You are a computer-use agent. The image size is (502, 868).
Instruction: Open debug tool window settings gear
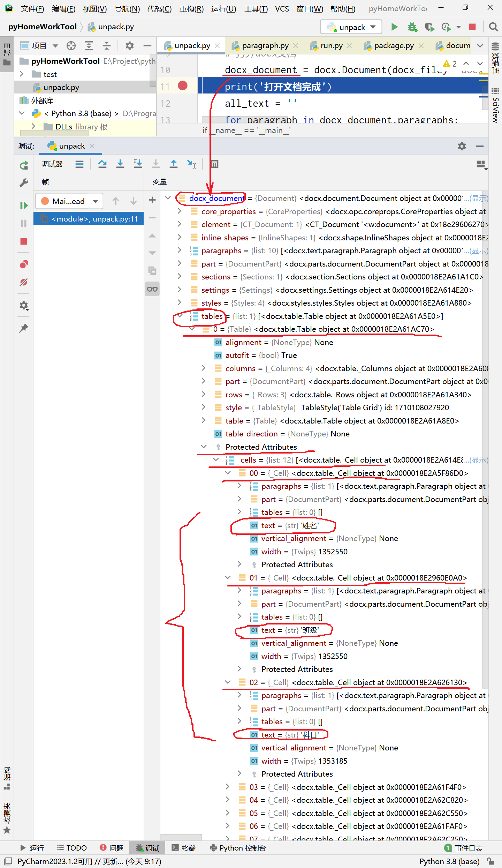462,146
